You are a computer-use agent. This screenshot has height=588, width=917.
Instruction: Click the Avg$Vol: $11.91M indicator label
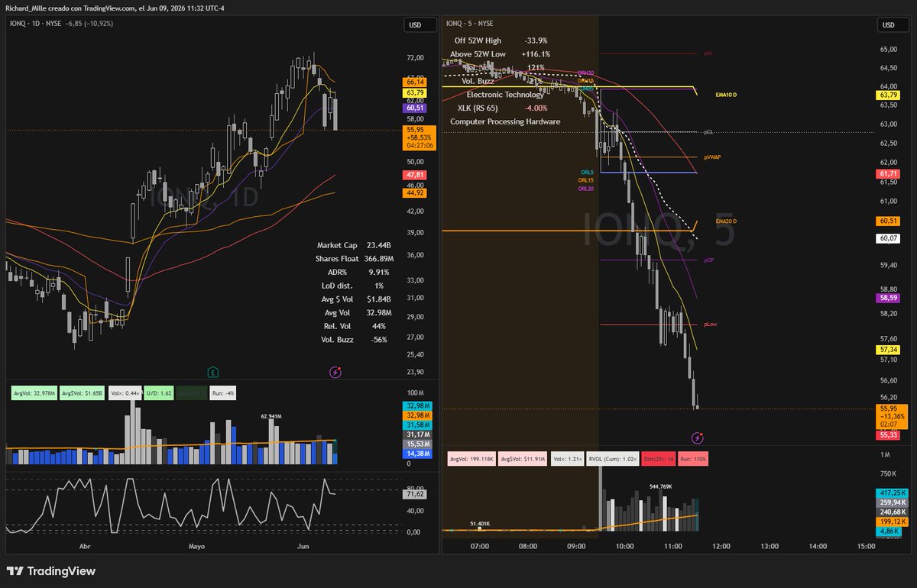pos(523,459)
